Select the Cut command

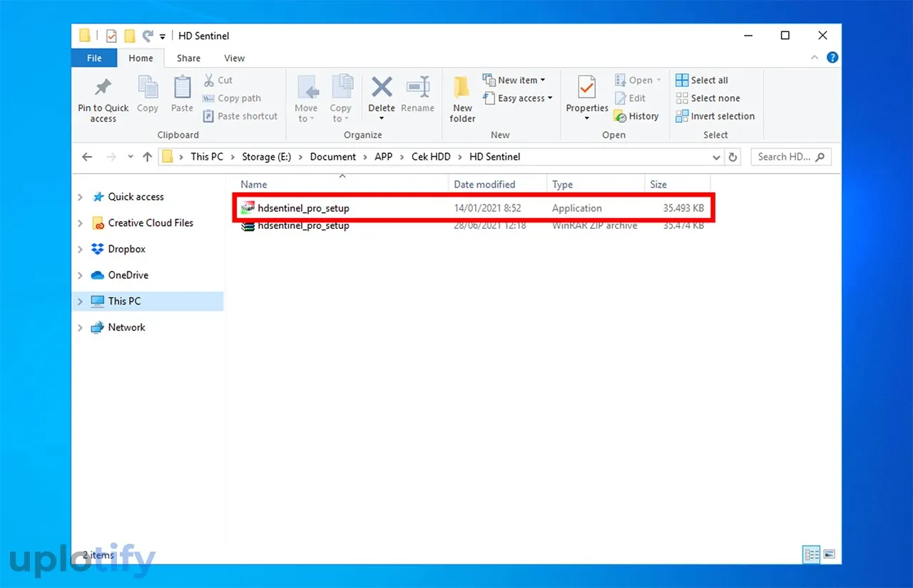point(218,81)
